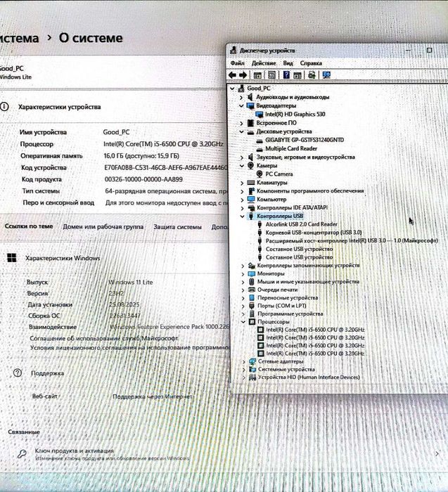Screen dimensions: 448x492
Task: Click the Процессоры category chip icon
Action: pyautogui.click(x=252, y=322)
